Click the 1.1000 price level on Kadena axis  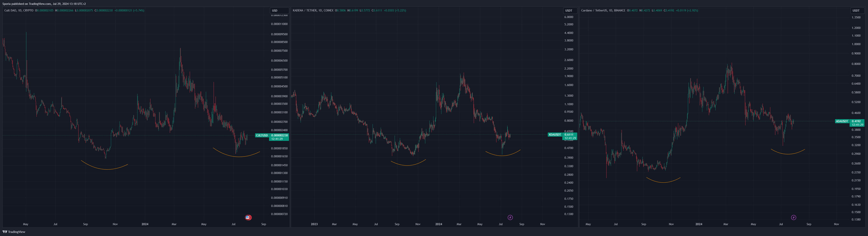[x=569, y=104]
